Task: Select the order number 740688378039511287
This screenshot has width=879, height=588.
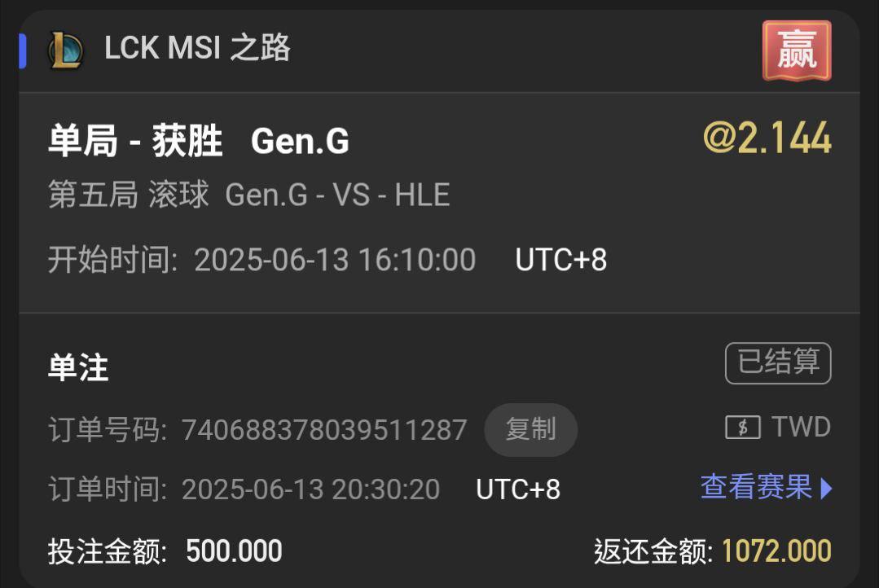Action: [324, 430]
